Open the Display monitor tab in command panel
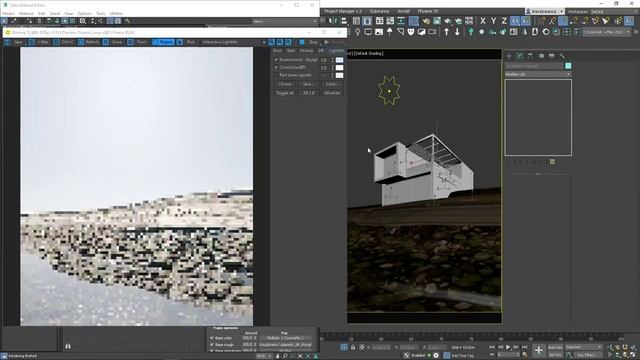Screen dimensions: 640x360 tap(551, 56)
